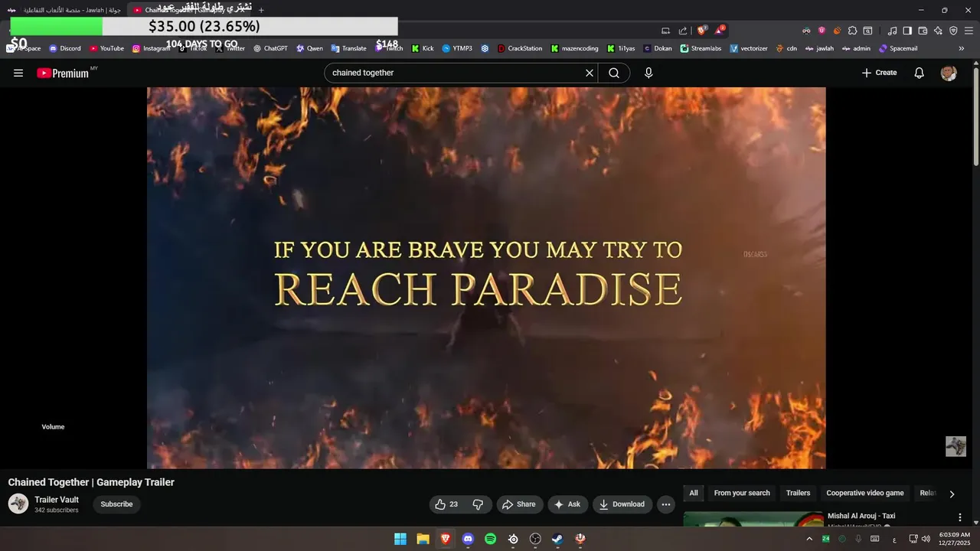Viewport: 980px width, 551px height.
Task: Download the video
Action: pos(622,504)
